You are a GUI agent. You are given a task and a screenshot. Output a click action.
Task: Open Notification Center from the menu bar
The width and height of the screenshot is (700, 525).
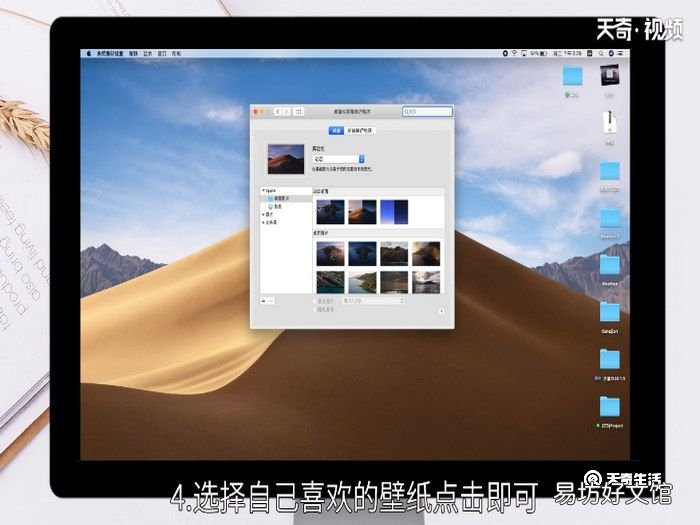pos(620,53)
